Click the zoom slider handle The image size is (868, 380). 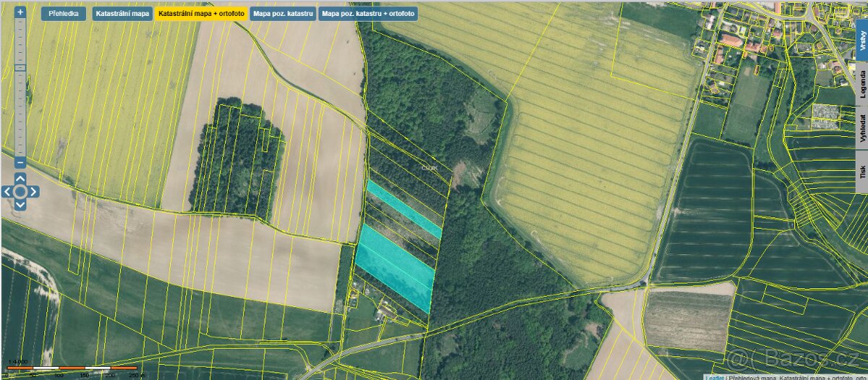20,67
